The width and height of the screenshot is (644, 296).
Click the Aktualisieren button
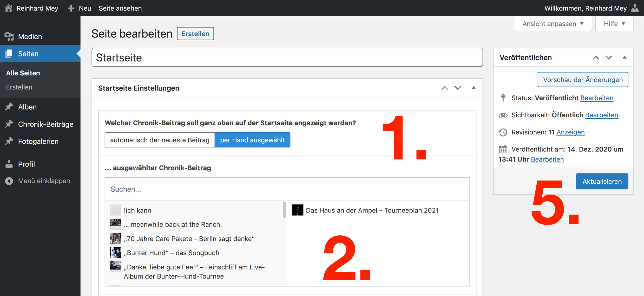click(602, 181)
